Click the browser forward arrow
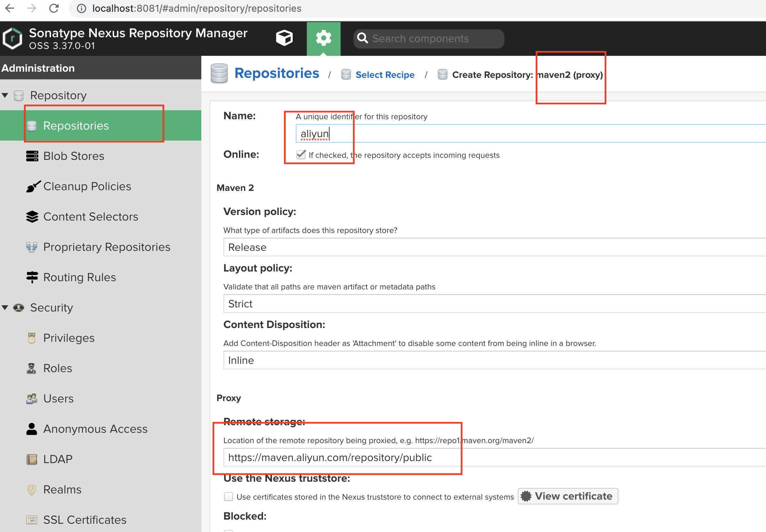 coord(32,8)
